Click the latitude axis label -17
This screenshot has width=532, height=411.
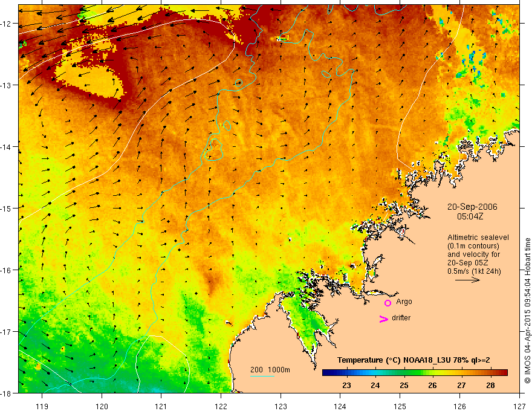pos(6,331)
